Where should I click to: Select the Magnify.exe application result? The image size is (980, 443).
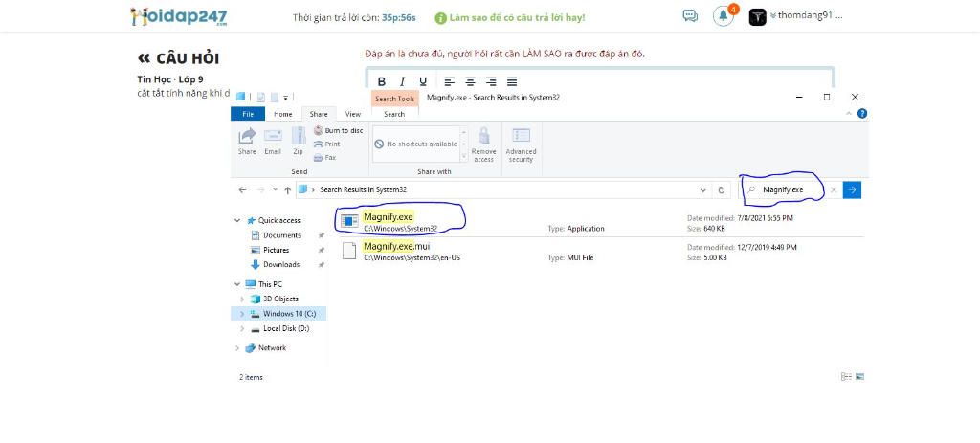(x=602, y=222)
